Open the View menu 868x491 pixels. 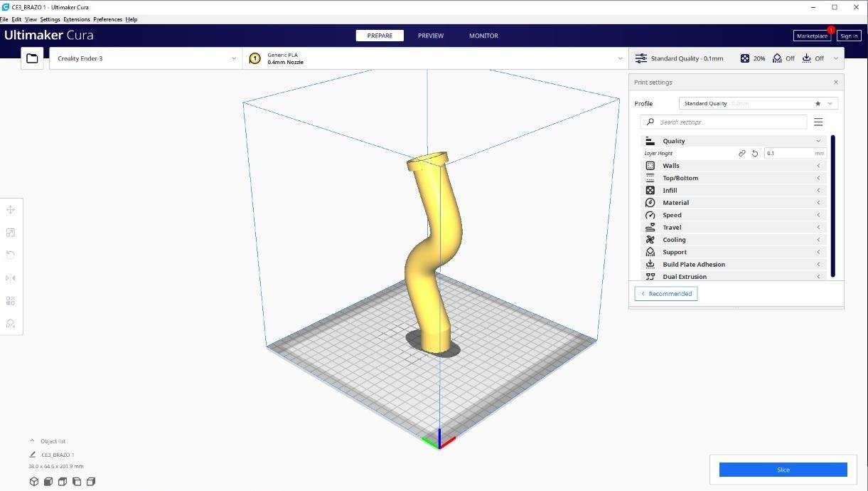31,19
